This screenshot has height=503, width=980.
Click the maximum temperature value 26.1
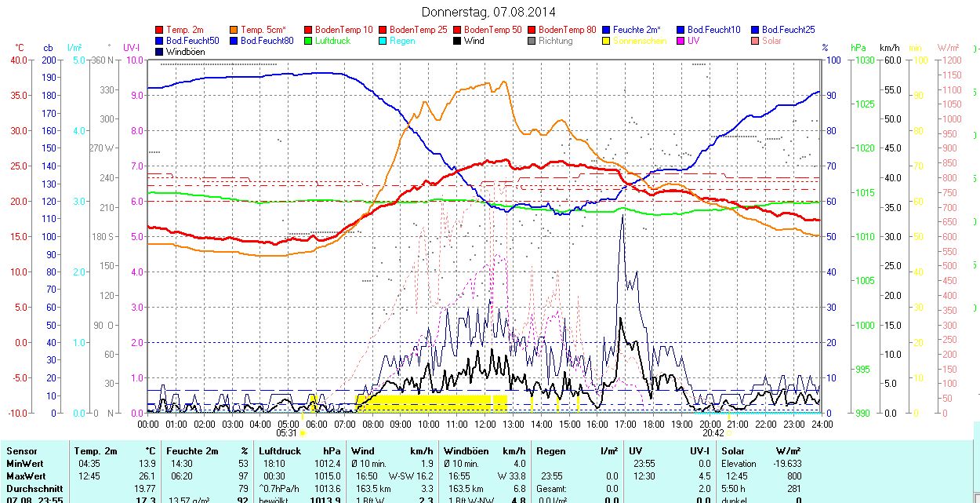(x=146, y=476)
